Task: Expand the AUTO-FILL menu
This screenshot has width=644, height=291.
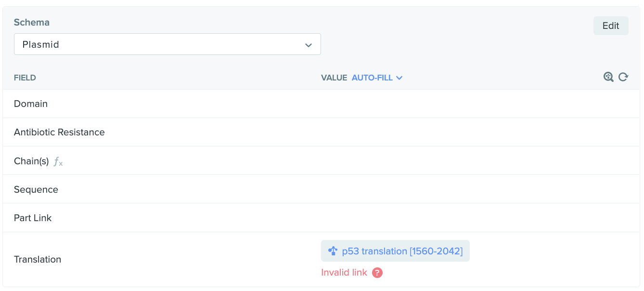Action: (377, 78)
